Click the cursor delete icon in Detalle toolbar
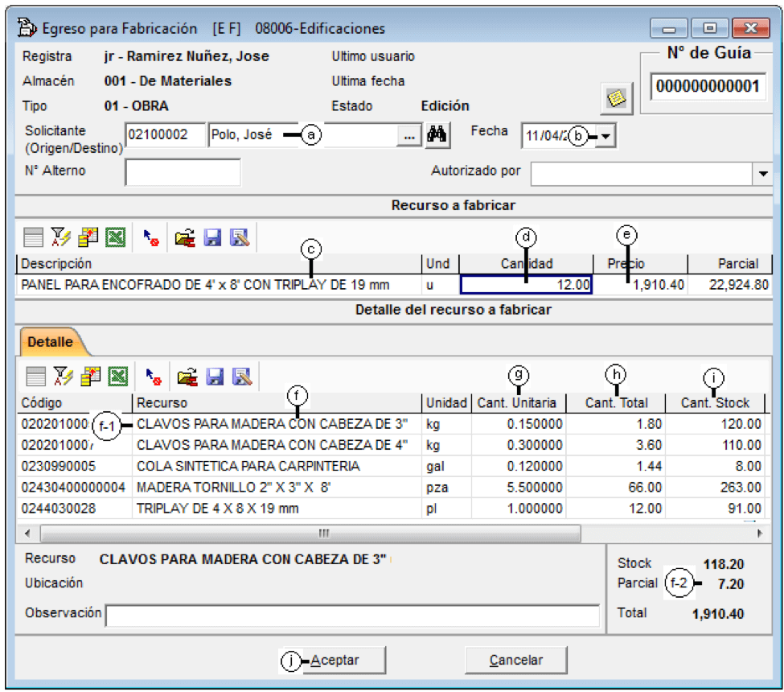Viewport: 784px width, 692px height. click(153, 377)
